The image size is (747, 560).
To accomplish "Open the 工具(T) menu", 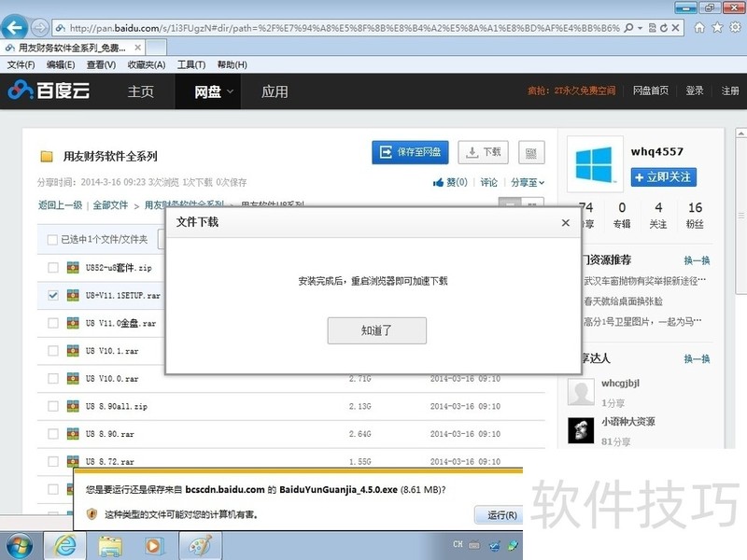I will [190, 65].
